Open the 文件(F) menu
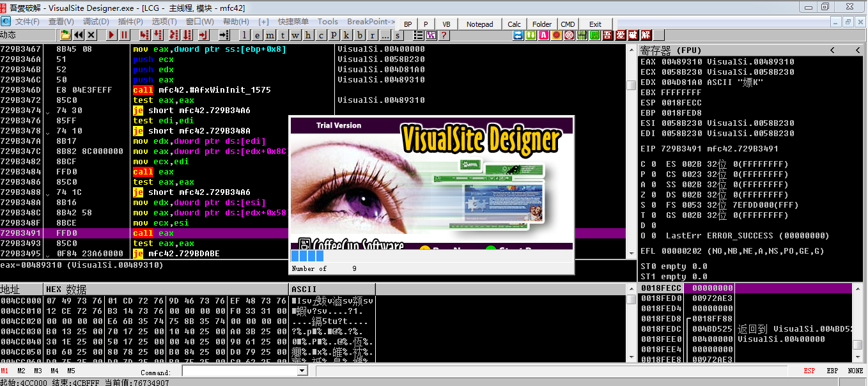 pos(27,21)
